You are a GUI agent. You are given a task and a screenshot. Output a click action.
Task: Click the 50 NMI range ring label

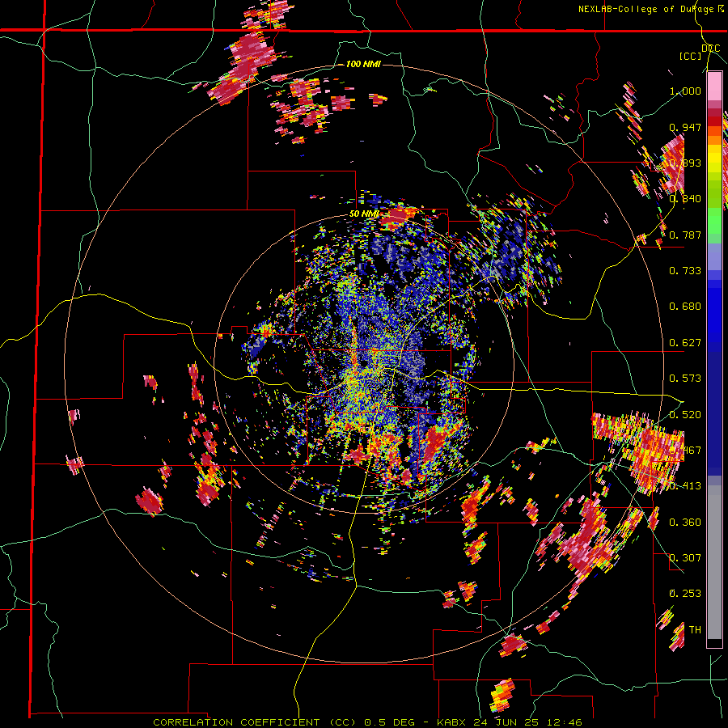coord(364,214)
